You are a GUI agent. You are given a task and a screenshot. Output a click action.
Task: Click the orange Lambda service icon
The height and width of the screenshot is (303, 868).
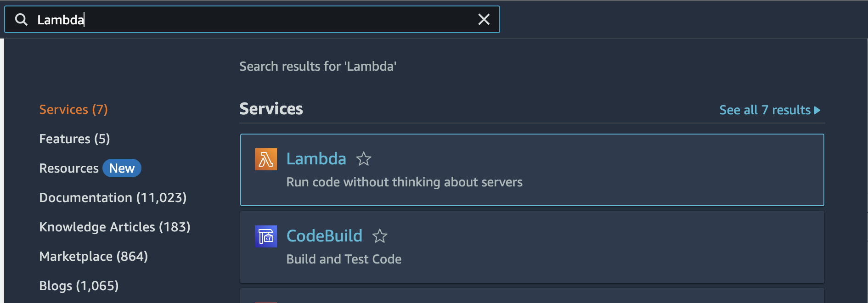tap(266, 159)
